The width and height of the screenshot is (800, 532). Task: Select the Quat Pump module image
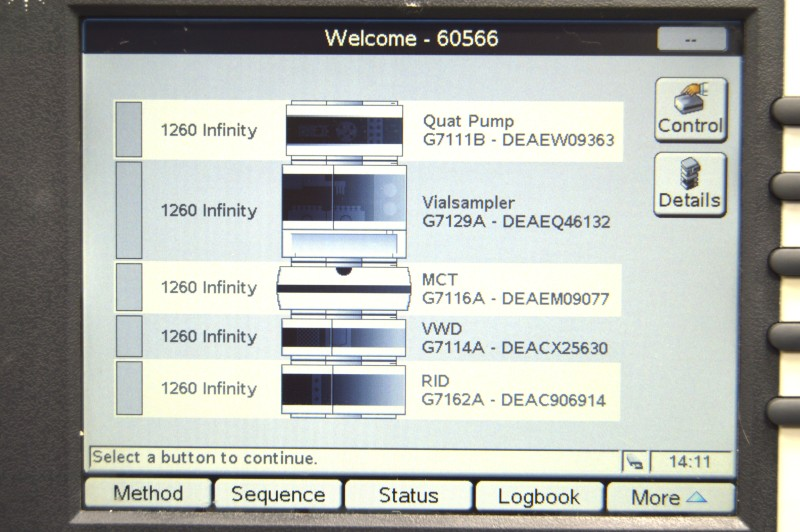click(345, 130)
